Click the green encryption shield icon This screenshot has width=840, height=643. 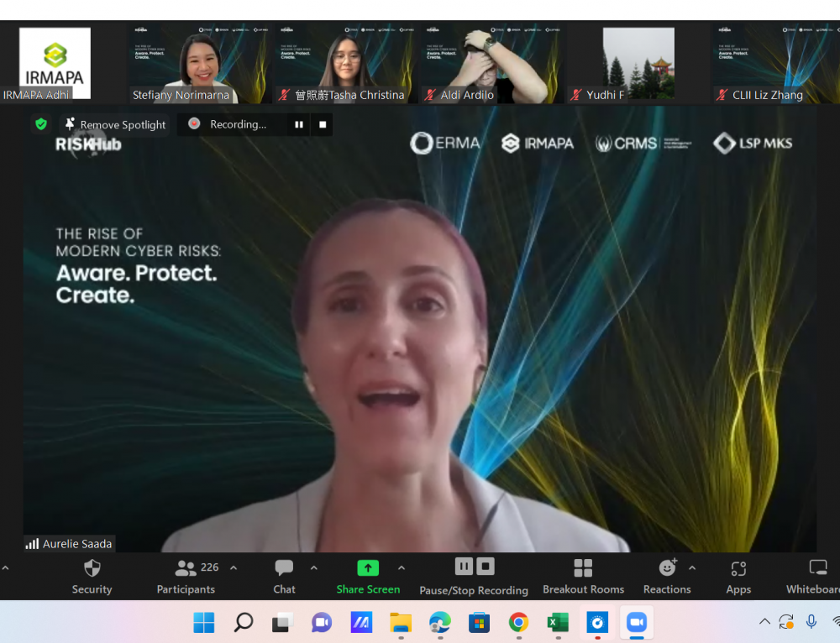40,124
